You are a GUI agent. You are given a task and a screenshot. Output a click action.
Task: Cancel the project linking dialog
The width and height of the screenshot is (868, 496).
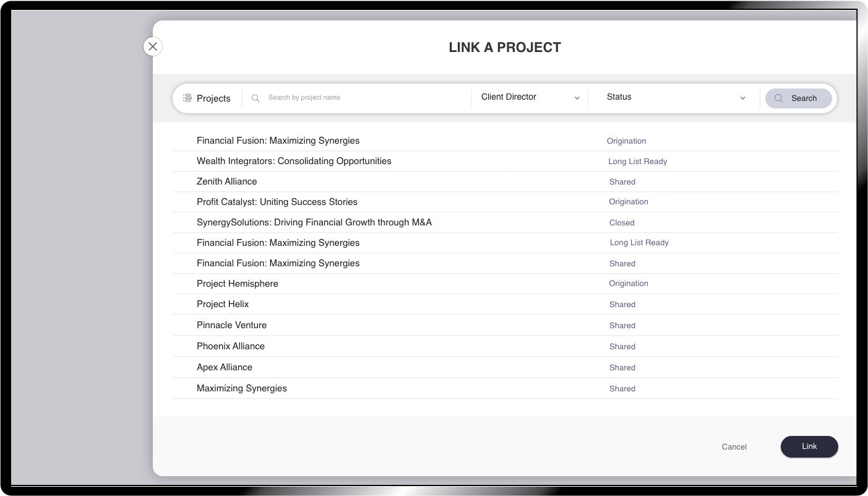[734, 446]
